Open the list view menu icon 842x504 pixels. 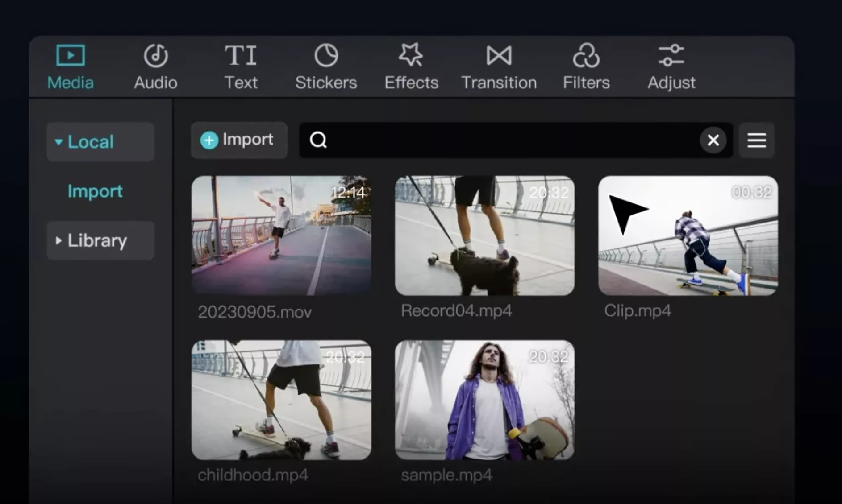tap(756, 140)
